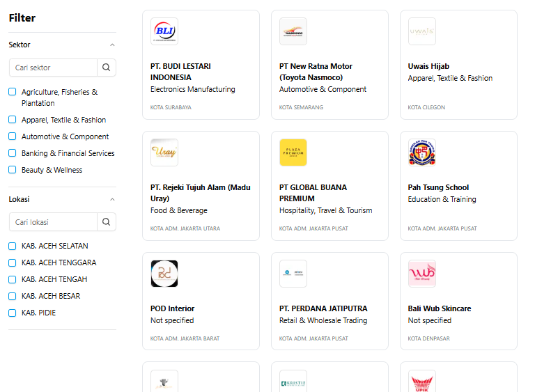This screenshot has height=392, width=535.
Task: Click the KOTA CILEGON location text
Action: coord(426,107)
